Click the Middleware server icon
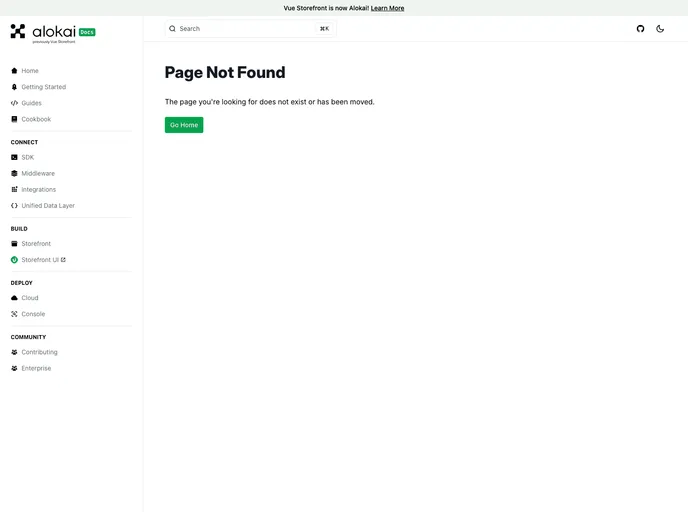 click(14, 173)
